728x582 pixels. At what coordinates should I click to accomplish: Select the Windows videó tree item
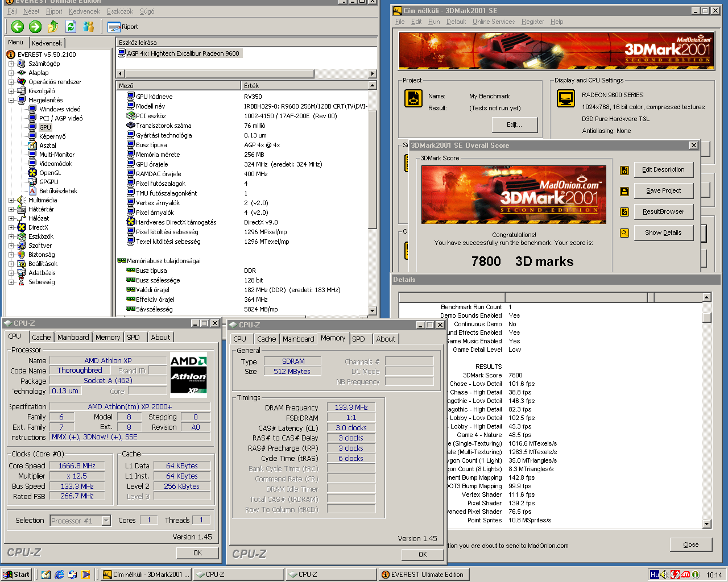click(60, 109)
